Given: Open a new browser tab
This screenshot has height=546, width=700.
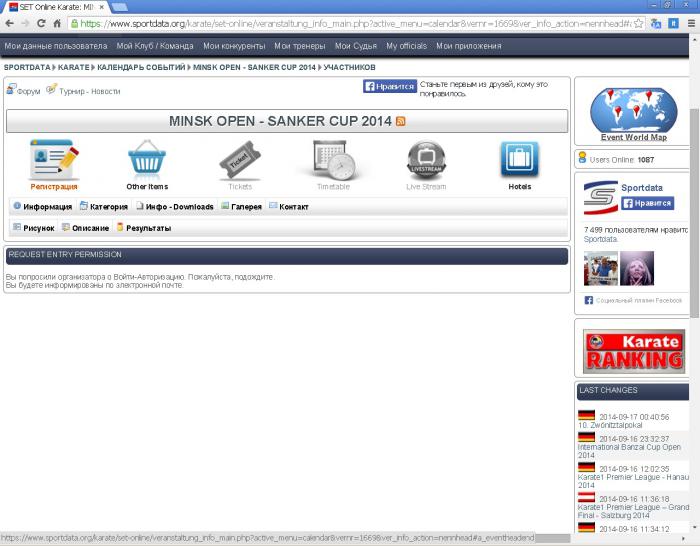Looking at the screenshot, I should pyautogui.click(x=120, y=7).
